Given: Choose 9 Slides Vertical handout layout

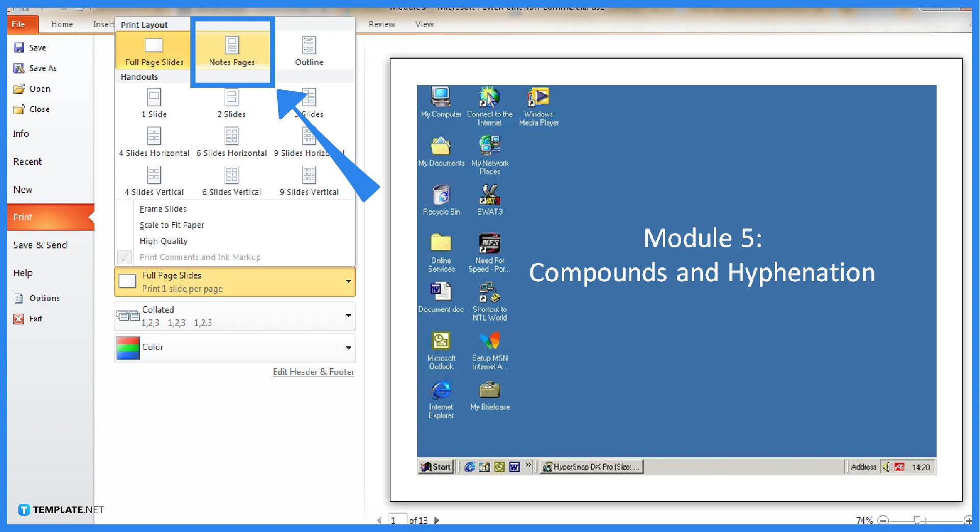Looking at the screenshot, I should pos(309,180).
